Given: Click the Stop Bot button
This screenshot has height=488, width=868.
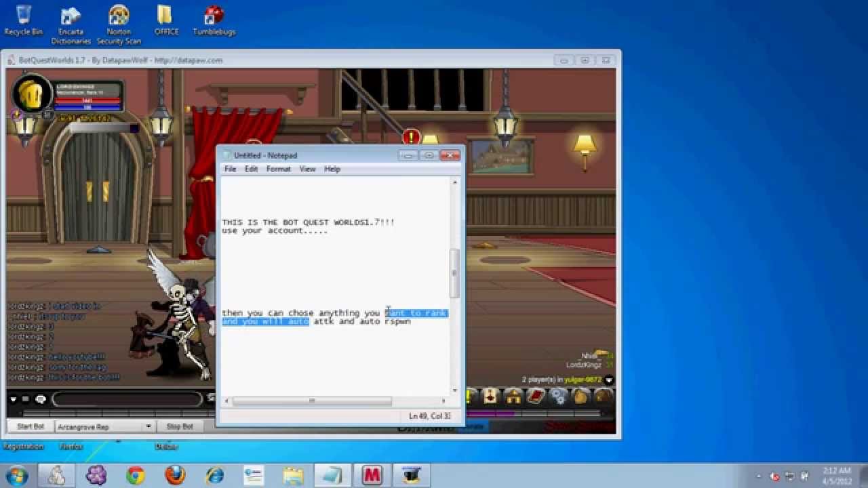Looking at the screenshot, I should 180,426.
